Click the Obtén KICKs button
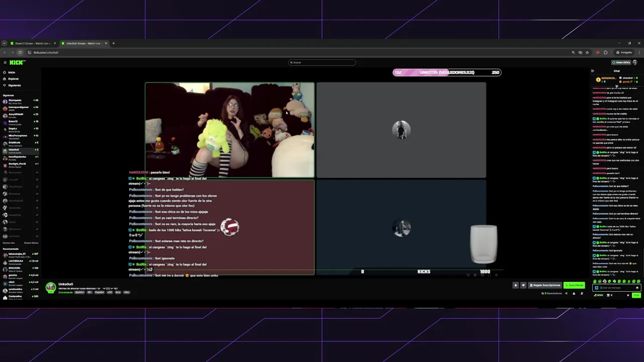This screenshot has width=644, height=362. click(x=621, y=62)
